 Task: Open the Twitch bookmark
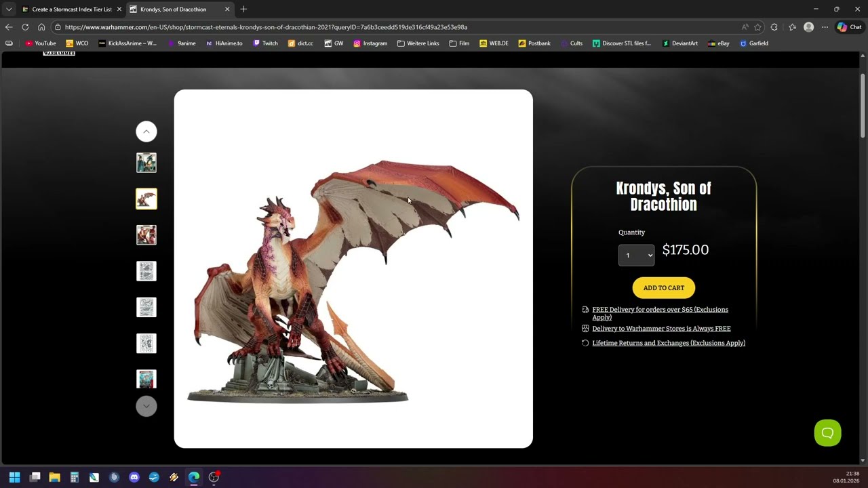[x=265, y=43]
